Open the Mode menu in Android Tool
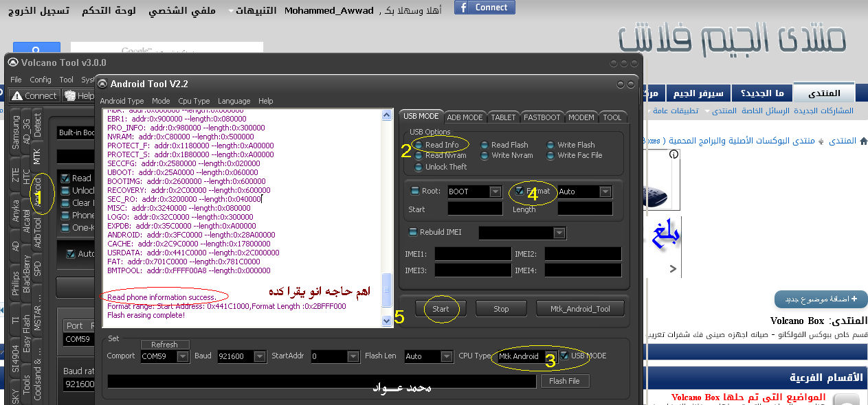Viewport: 868px width, 405px height. [161, 101]
